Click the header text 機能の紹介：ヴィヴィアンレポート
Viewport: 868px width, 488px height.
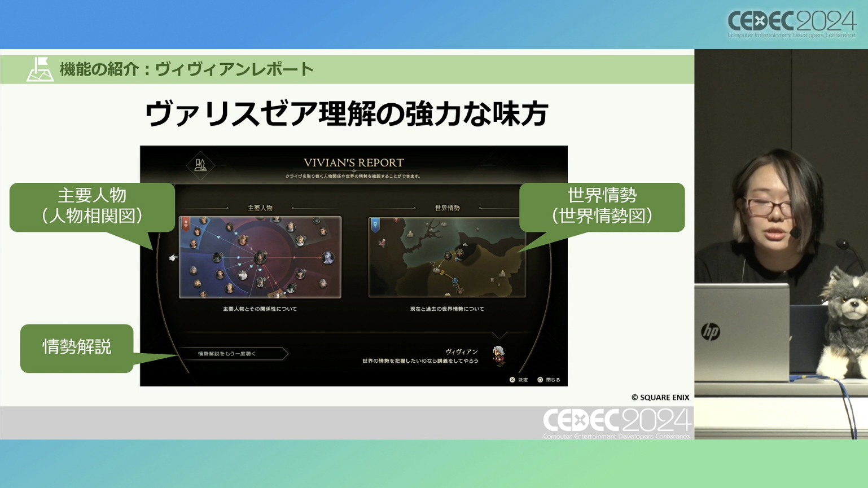187,69
